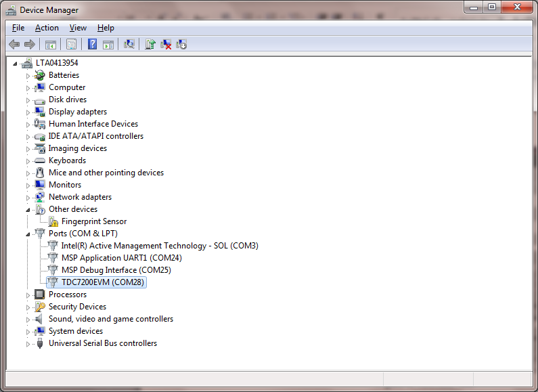Select the Monitors label
The image size is (538, 392).
click(65, 185)
